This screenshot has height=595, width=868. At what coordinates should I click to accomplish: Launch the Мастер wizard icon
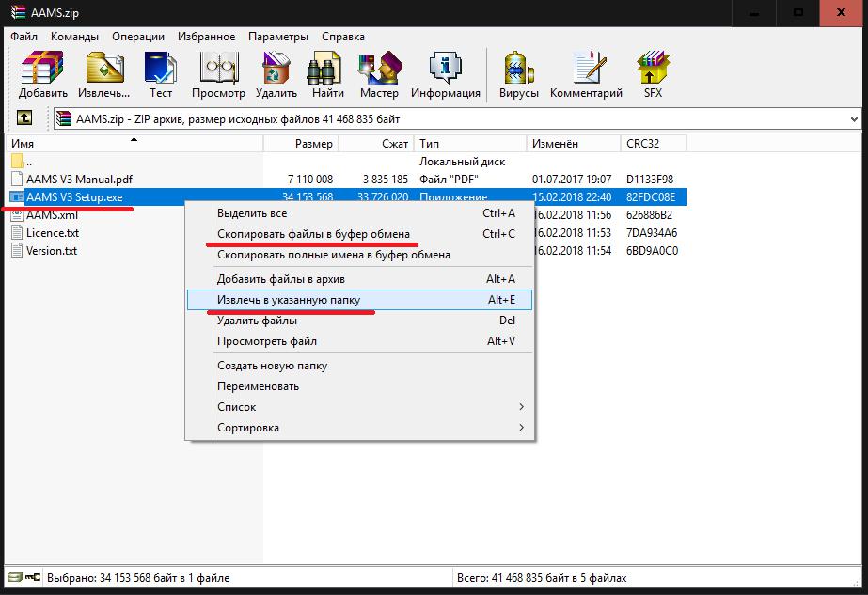click(x=379, y=68)
